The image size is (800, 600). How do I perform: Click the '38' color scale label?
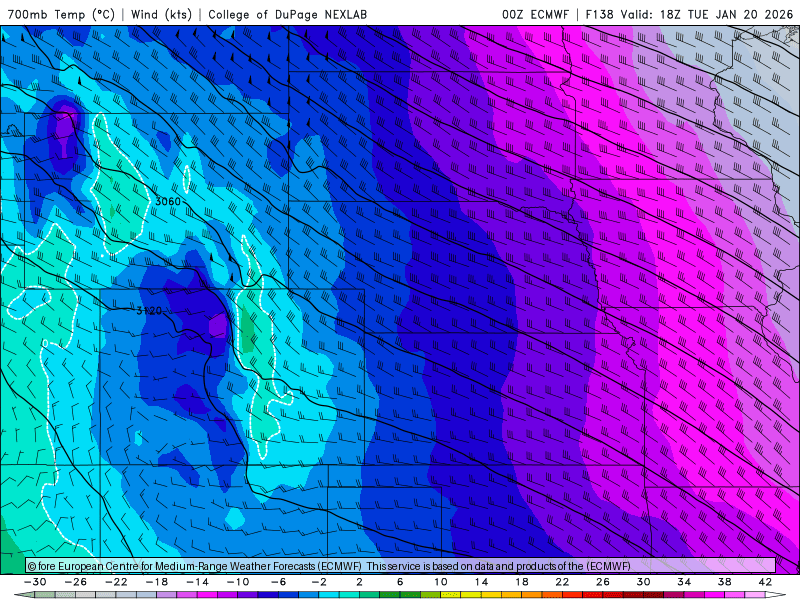point(724,582)
